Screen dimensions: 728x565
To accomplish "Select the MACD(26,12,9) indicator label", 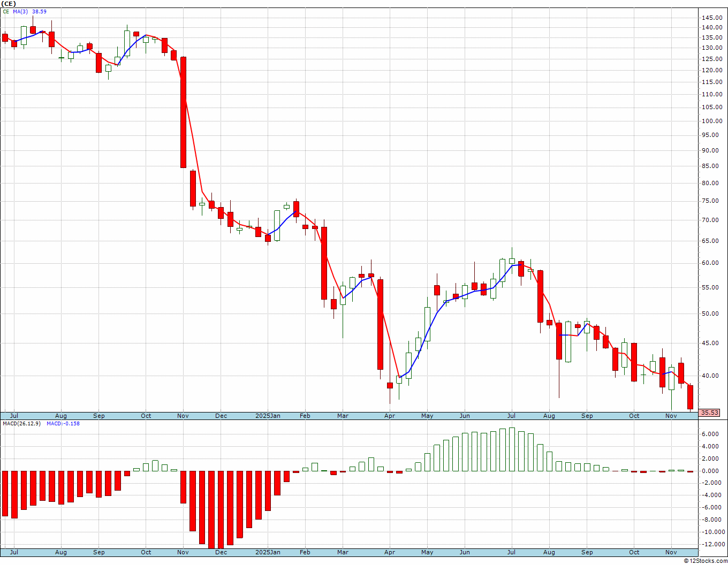I will point(21,424).
